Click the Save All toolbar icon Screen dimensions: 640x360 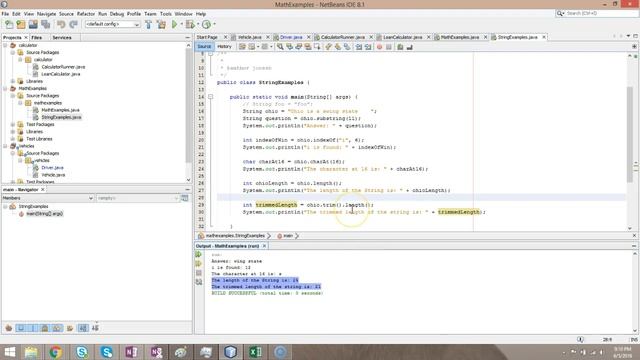click(46, 24)
